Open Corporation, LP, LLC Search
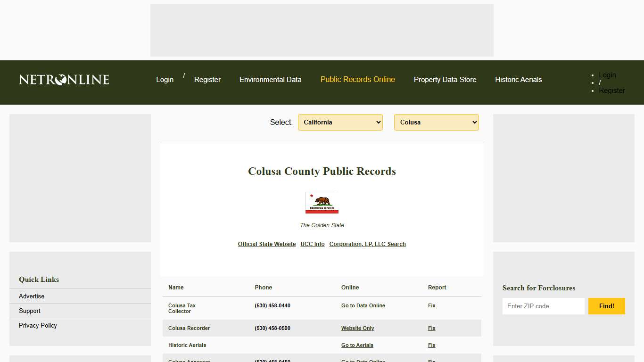 click(x=367, y=244)
